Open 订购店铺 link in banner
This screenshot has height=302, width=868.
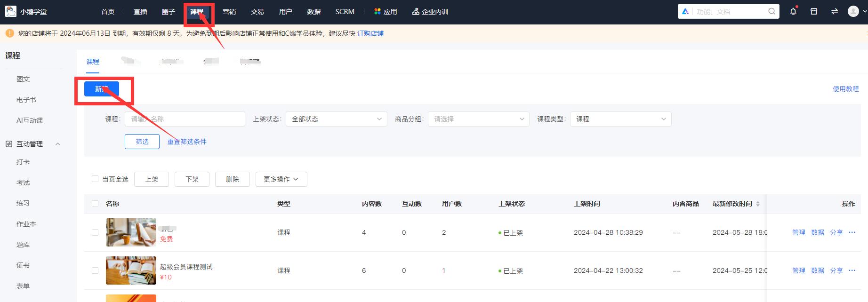(370, 33)
